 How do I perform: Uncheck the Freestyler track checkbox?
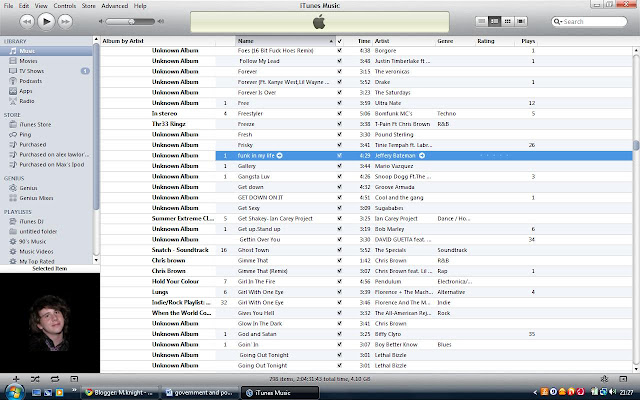pos(340,113)
